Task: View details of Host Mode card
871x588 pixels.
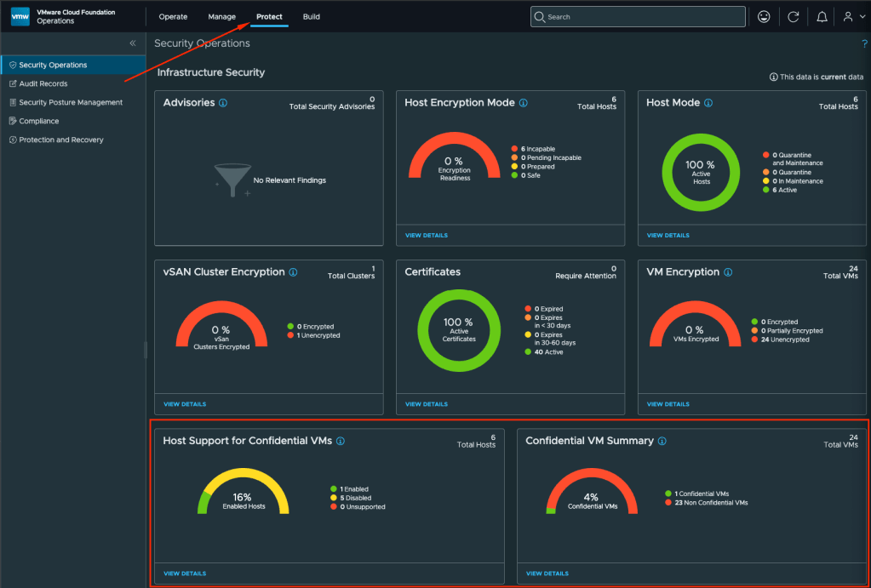Action: click(x=668, y=236)
